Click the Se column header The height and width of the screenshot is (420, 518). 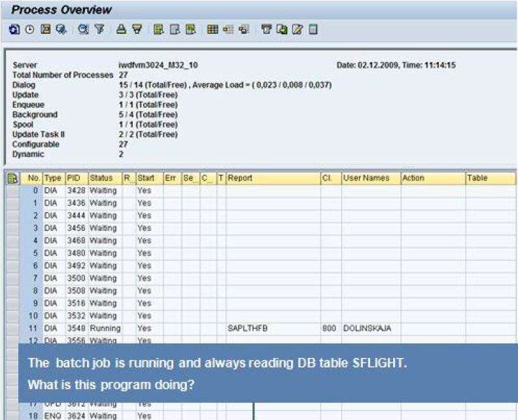(x=190, y=178)
